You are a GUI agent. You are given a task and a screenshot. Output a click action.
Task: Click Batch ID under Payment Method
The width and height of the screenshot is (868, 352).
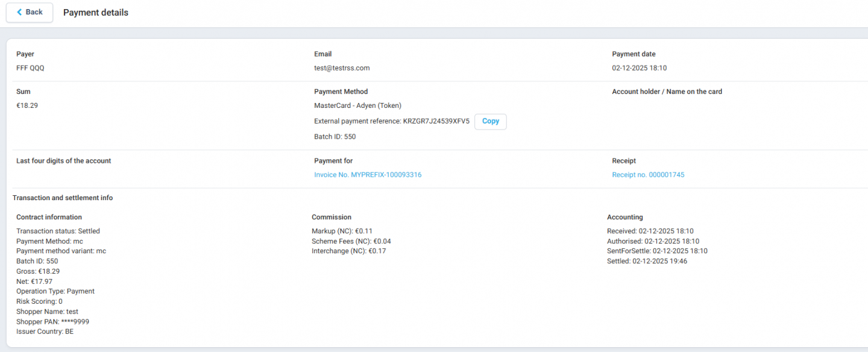pos(335,137)
